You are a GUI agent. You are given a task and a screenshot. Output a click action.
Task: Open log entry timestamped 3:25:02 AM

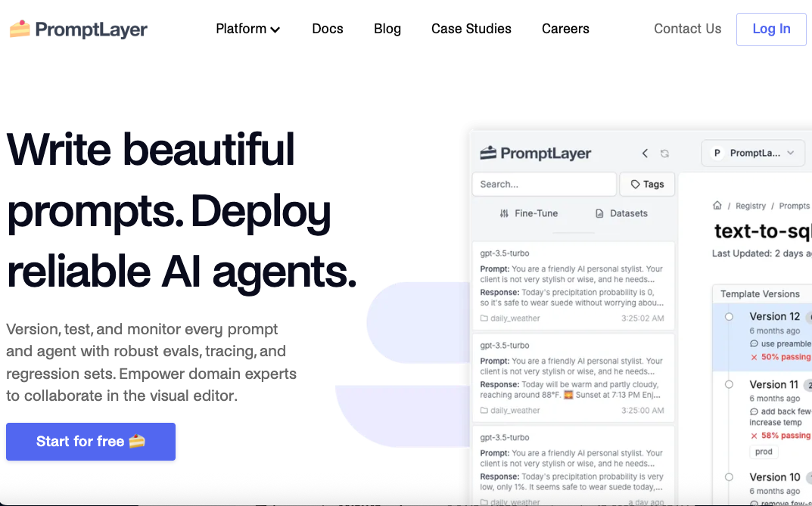[574, 286]
